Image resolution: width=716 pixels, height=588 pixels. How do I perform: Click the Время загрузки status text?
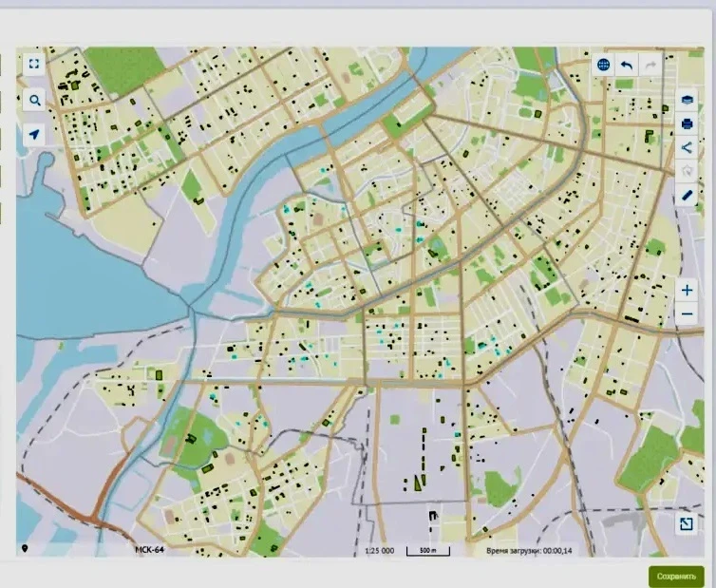(529, 551)
